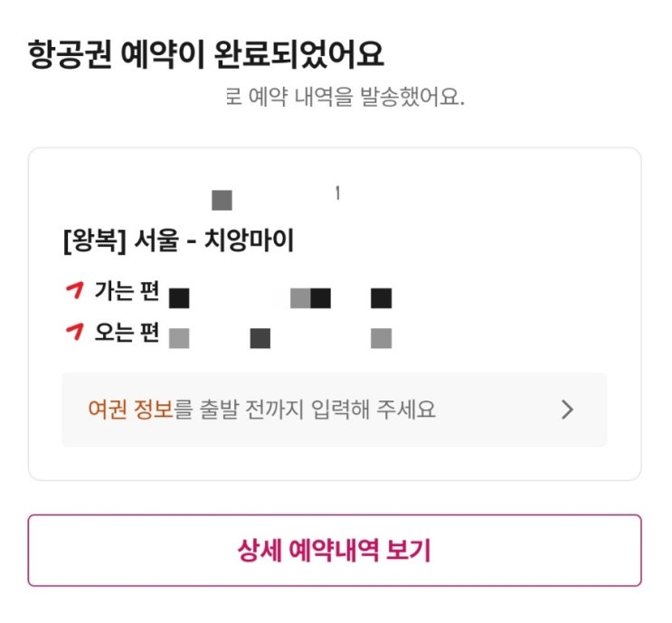Viewport: 672px width, 623px height.
Task: Click the gray-and-black block in 가는 편 row
Action: click(310, 297)
